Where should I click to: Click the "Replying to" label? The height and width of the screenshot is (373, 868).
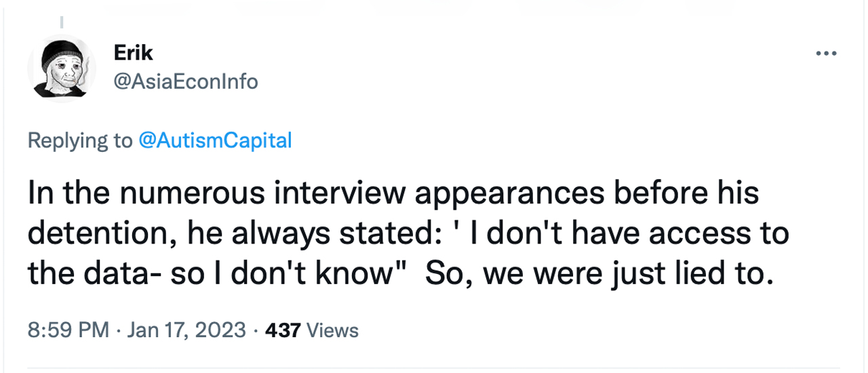[80, 140]
